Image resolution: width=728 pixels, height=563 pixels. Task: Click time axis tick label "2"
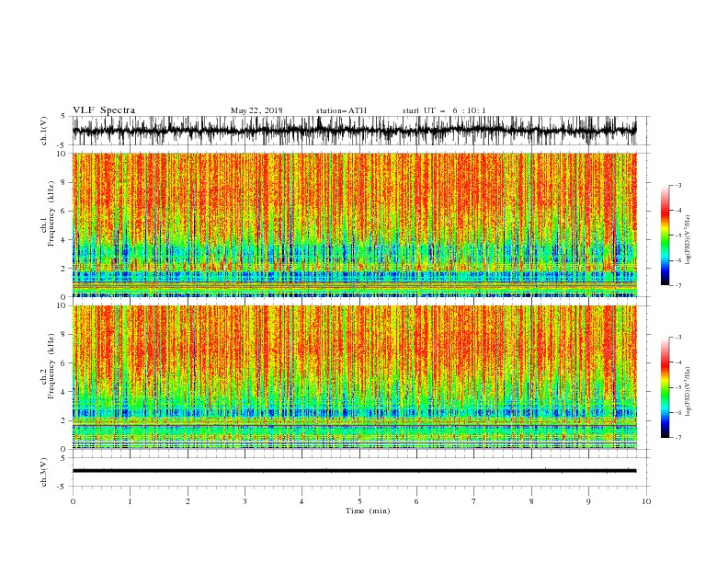tap(188, 501)
